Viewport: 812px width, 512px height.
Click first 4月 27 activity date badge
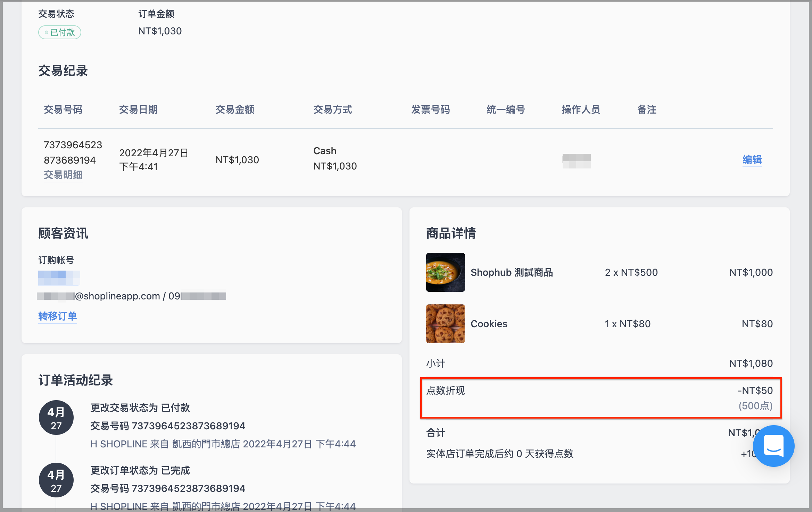point(56,418)
